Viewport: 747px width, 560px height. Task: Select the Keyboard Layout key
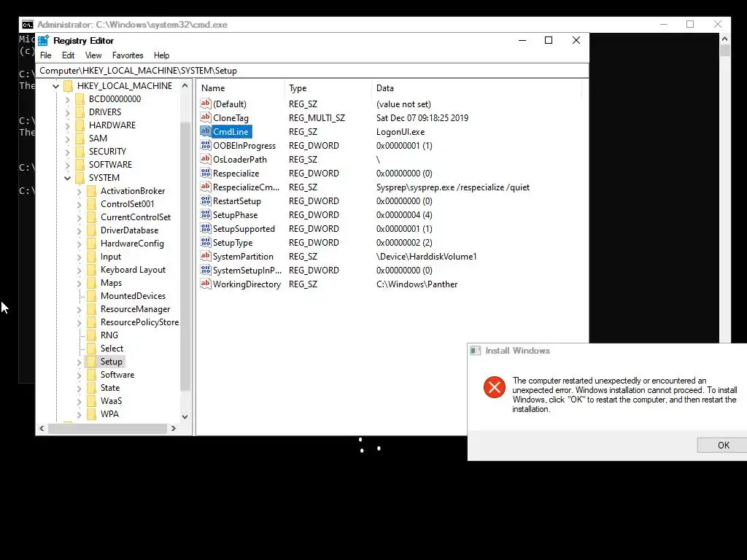[133, 270]
